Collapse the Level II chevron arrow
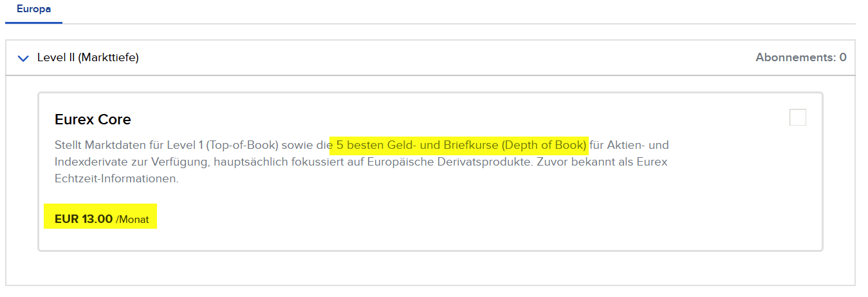 click(x=24, y=59)
